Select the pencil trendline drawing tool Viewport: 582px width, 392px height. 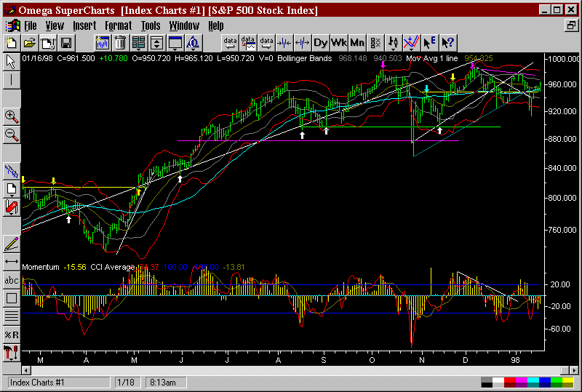(x=12, y=244)
